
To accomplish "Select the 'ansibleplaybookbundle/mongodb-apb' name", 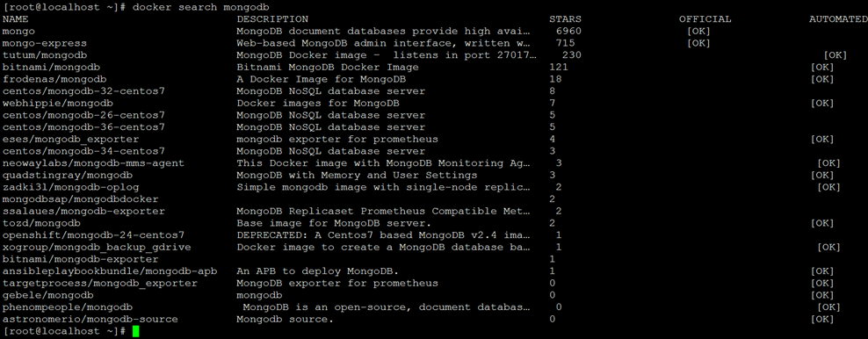I will tap(110, 271).
